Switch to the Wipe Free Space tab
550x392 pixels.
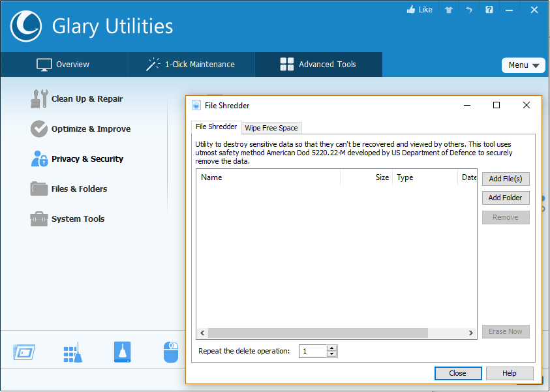click(x=271, y=128)
